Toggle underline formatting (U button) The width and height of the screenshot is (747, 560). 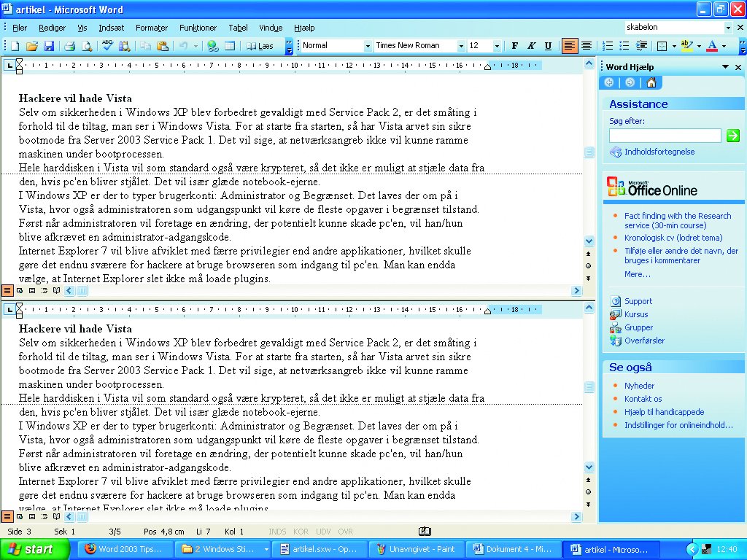pos(548,46)
